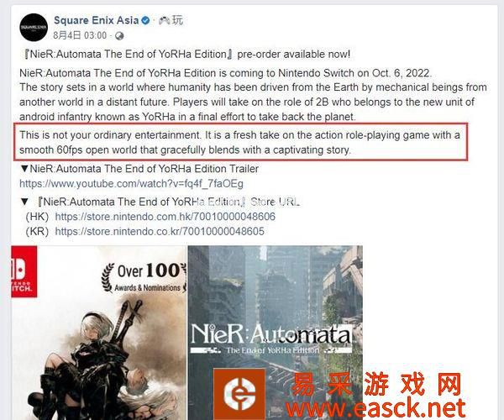Open the Square Enix Asia page name link
Viewport: 504px width, 420px height.
pos(96,20)
